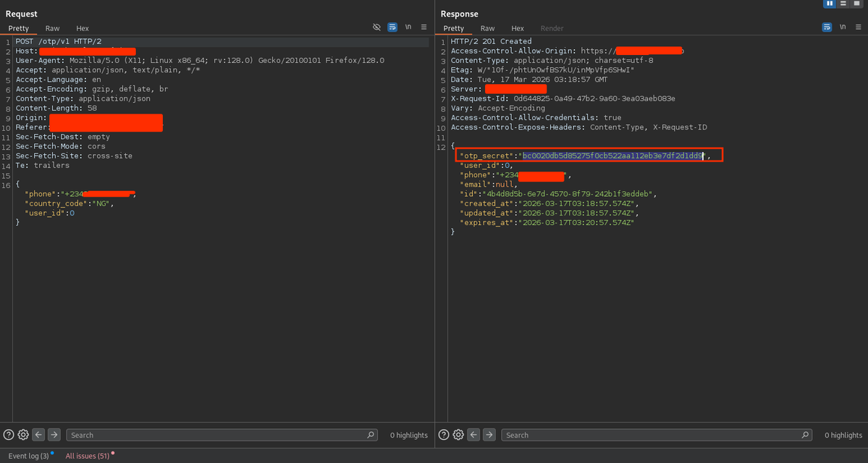Click the 'Content-Length: 58' header

pyautogui.click(x=56, y=108)
